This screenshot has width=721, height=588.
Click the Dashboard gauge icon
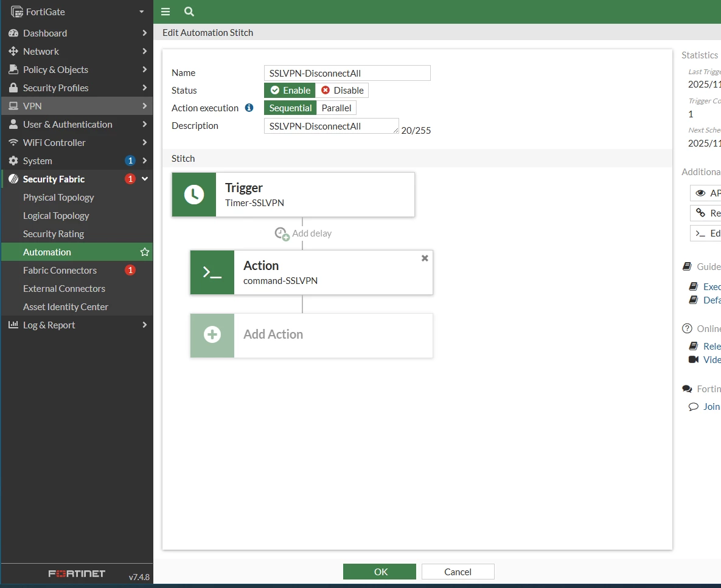[x=13, y=33]
